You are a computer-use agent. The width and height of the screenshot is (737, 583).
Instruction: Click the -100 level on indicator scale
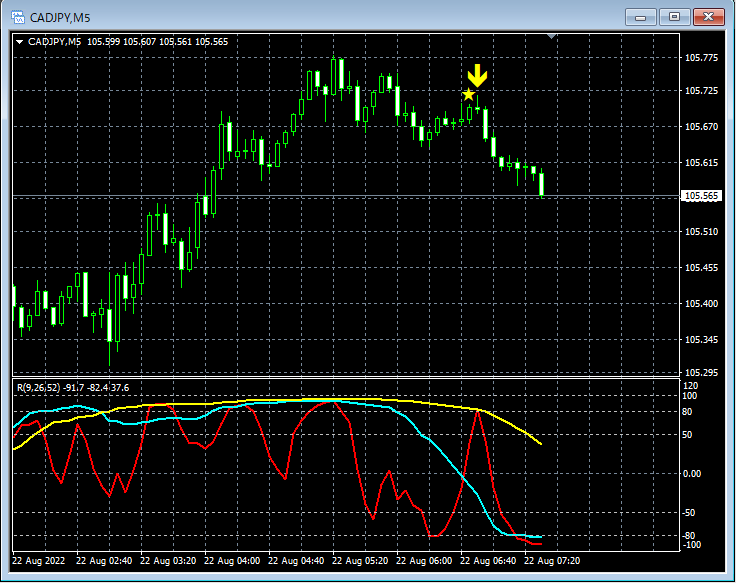click(x=691, y=544)
